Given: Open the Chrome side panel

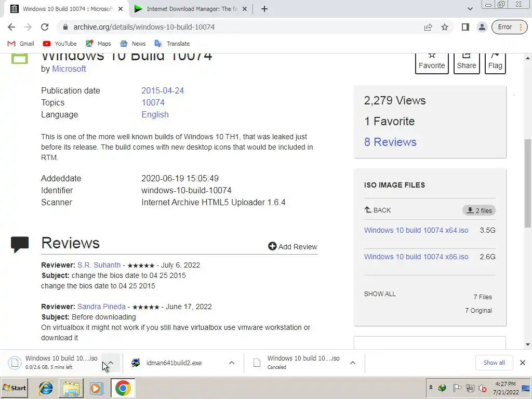Looking at the screenshot, I should tap(465, 27).
